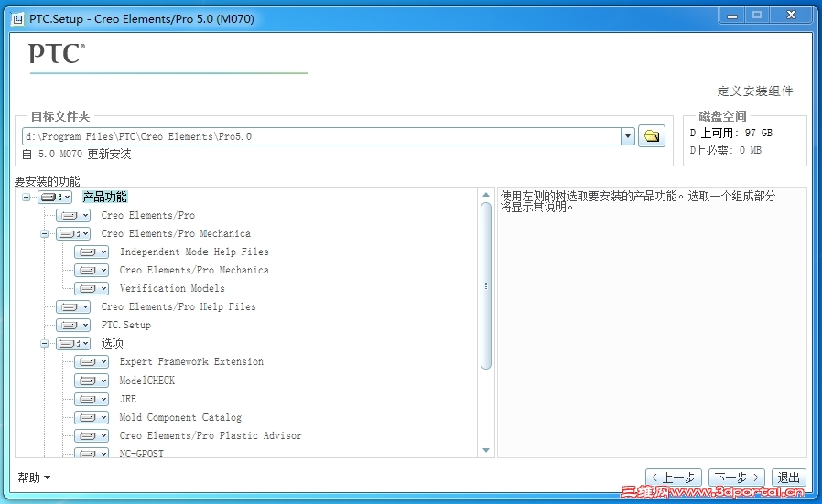The image size is (822, 504).
Task: Click the browse folder icon button
Action: [x=652, y=136]
